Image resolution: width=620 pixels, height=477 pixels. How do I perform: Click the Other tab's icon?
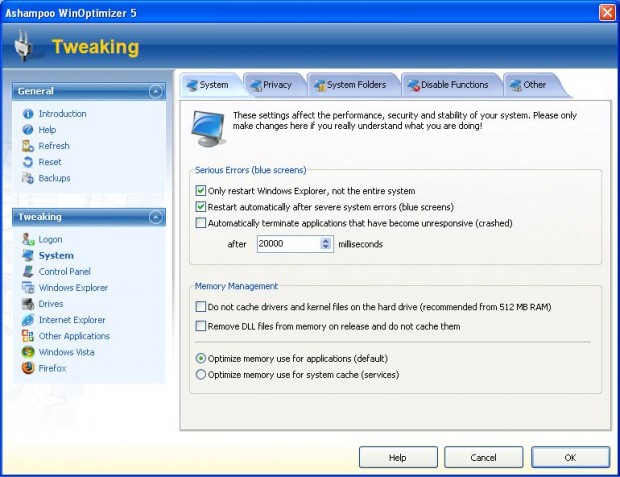(516, 85)
